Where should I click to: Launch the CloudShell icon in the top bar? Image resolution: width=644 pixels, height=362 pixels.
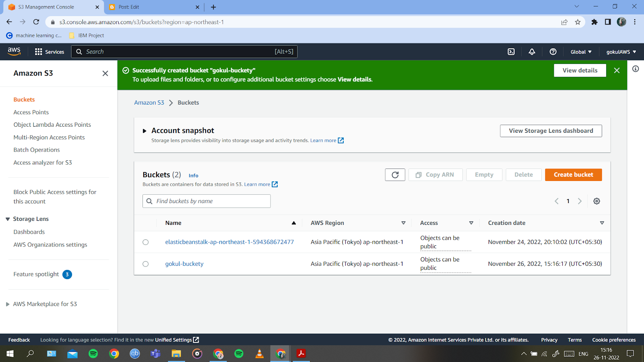click(511, 52)
